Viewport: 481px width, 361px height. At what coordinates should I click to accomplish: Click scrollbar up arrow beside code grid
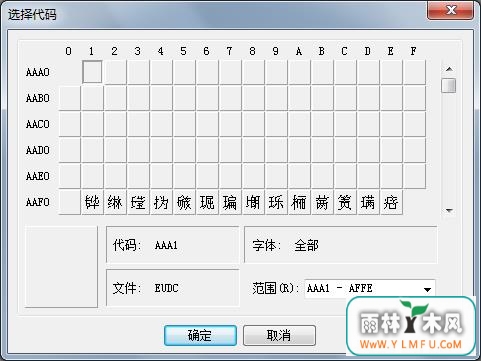(449, 69)
